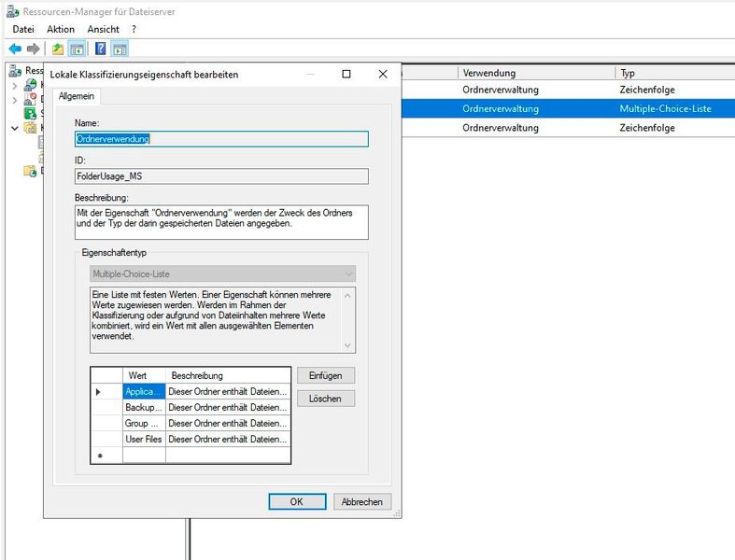Expand the first collapsed tree node
The height and width of the screenshot is (560, 735).
pyautogui.click(x=15, y=86)
